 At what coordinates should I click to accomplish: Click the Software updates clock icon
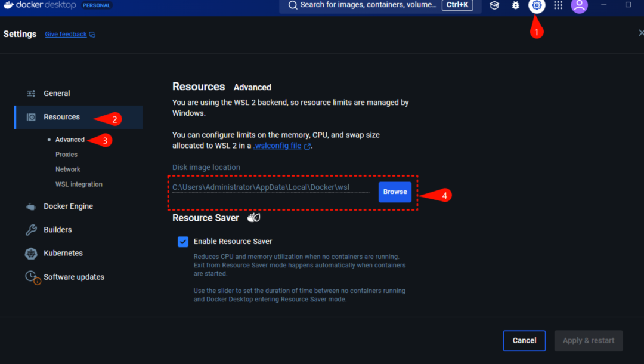(32, 277)
